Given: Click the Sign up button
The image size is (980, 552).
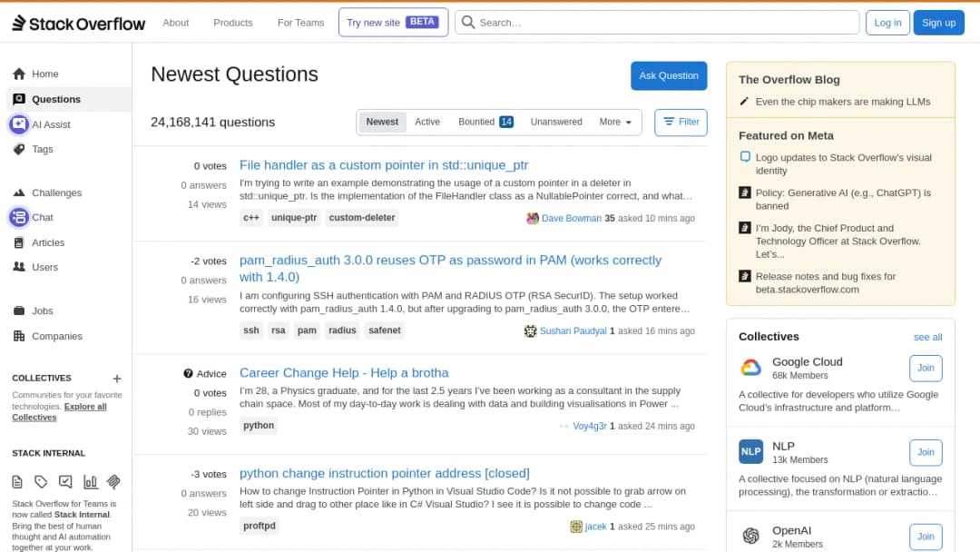Looking at the screenshot, I should [x=938, y=23].
